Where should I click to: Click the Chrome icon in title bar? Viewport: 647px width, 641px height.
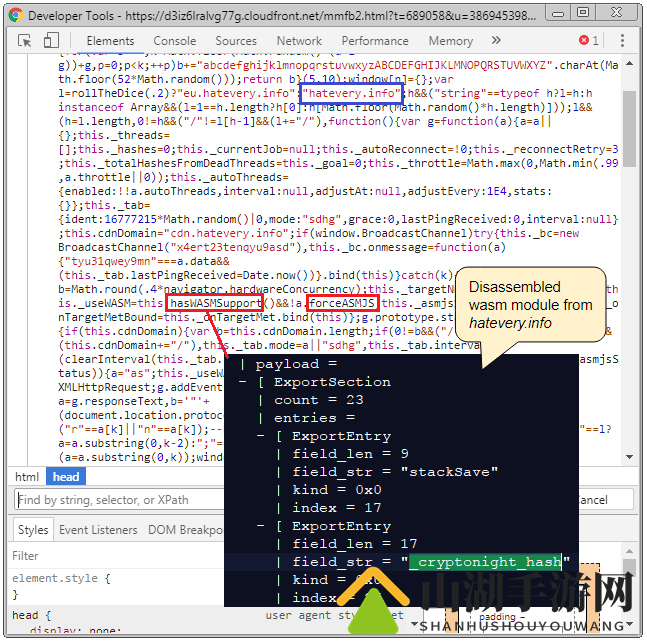click(x=16, y=16)
